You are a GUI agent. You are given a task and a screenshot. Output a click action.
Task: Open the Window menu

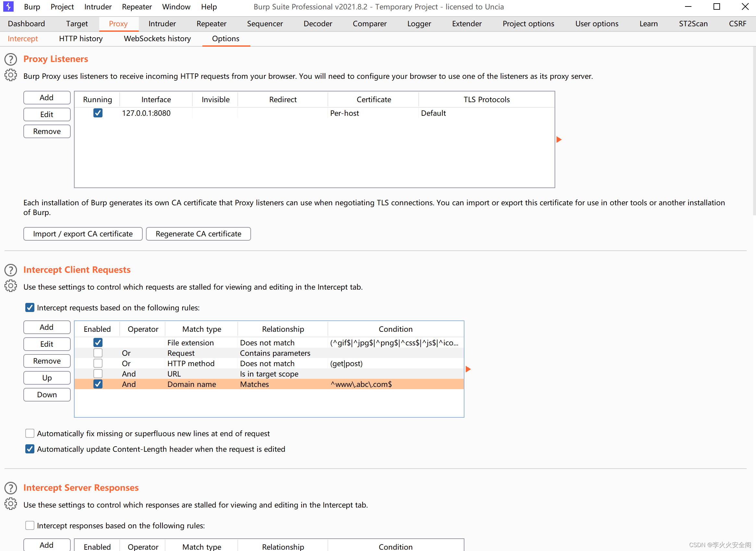[176, 7]
